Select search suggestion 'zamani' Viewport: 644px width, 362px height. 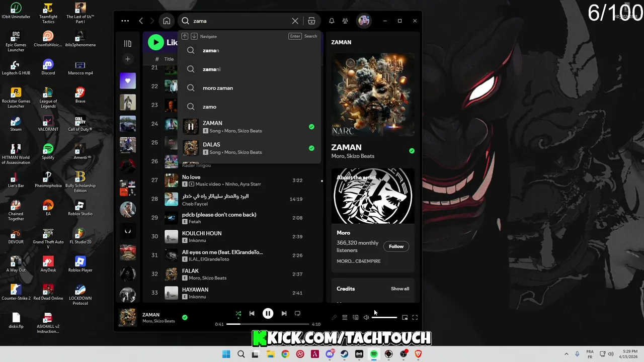[249, 69]
